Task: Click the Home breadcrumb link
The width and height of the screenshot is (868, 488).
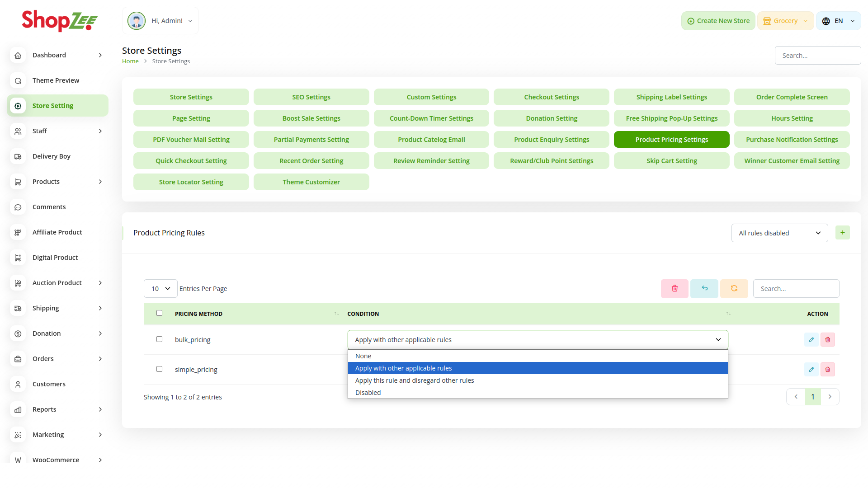Action: 130,61
